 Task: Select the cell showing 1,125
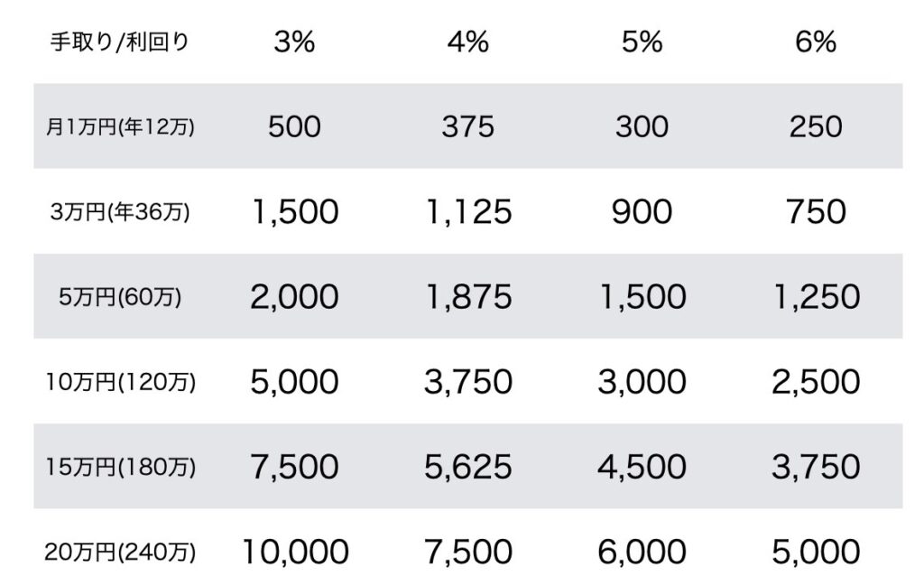468,212
